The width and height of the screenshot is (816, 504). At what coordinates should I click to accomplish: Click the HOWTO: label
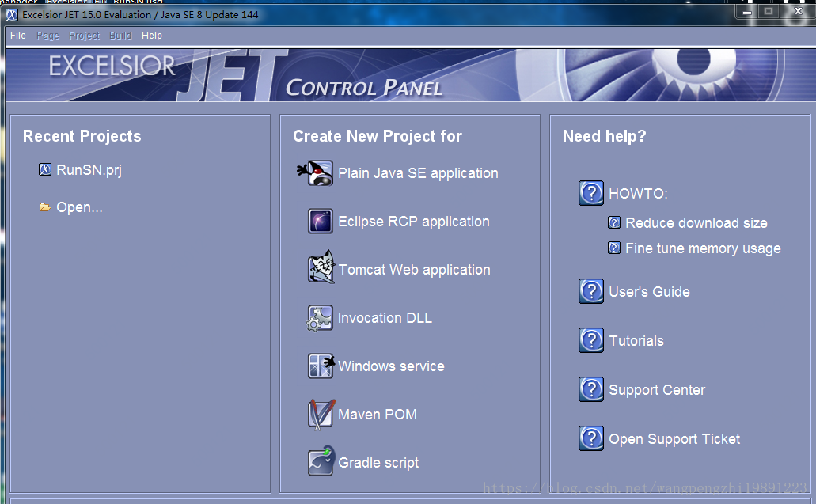638,194
